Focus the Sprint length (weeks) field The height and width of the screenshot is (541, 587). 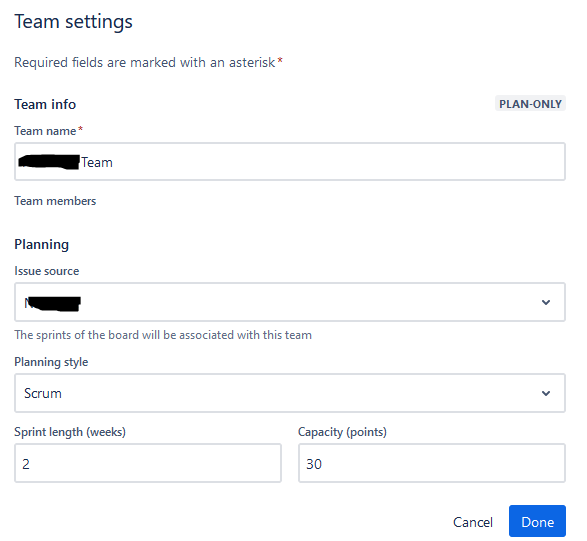tap(148, 463)
